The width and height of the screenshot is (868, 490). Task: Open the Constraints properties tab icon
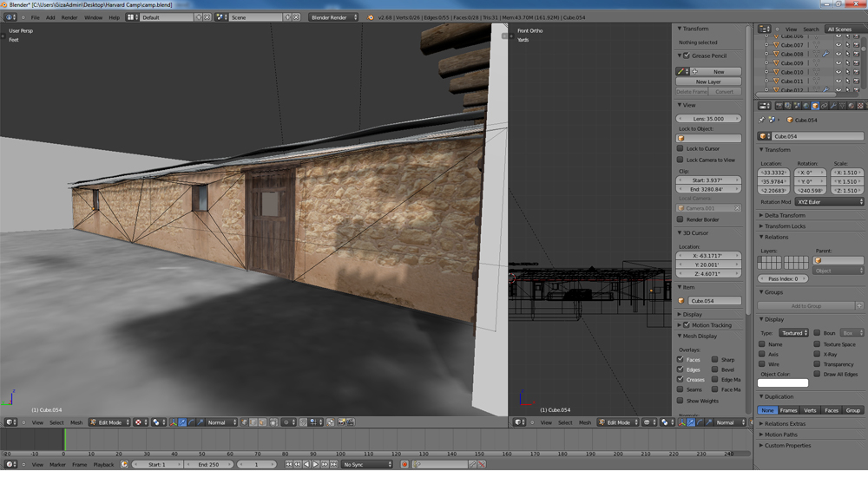point(825,106)
